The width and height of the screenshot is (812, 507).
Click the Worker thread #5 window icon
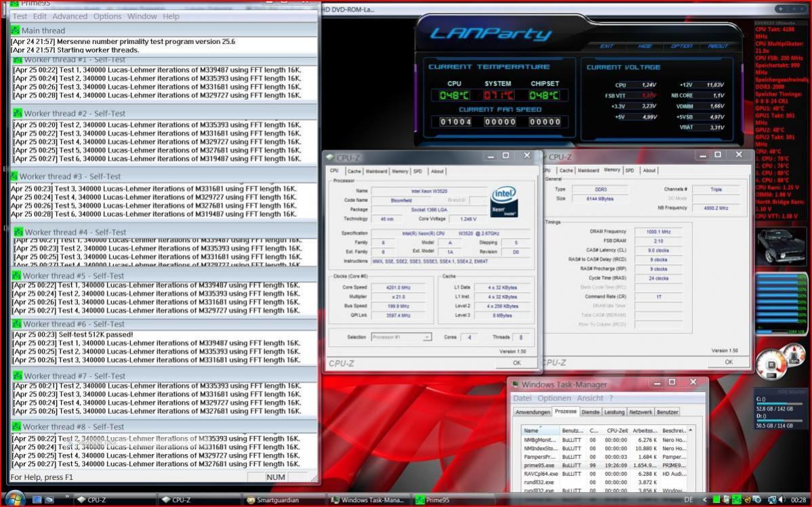coord(16,275)
